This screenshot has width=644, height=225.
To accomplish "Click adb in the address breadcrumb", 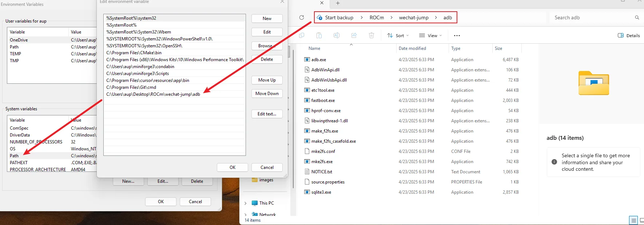I will tap(448, 17).
